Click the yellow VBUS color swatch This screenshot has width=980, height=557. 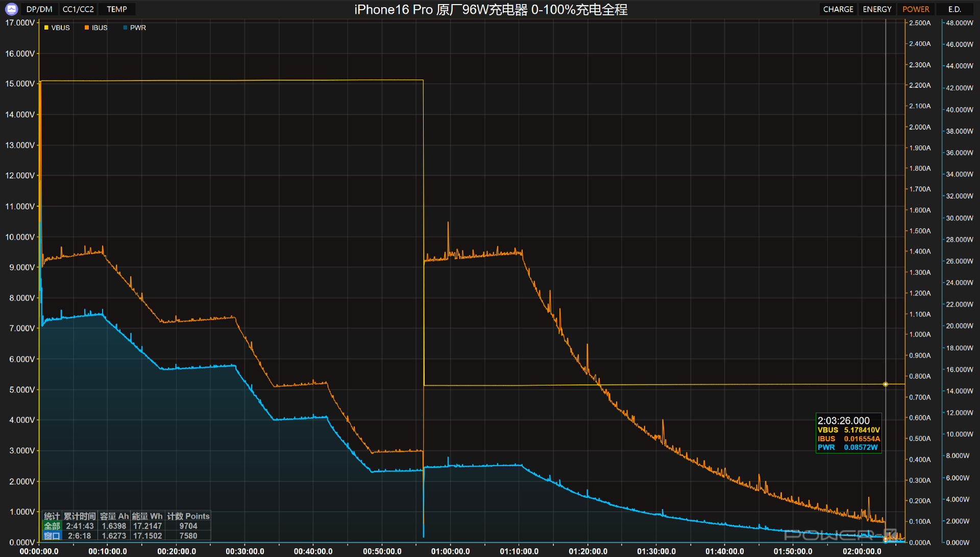click(46, 28)
